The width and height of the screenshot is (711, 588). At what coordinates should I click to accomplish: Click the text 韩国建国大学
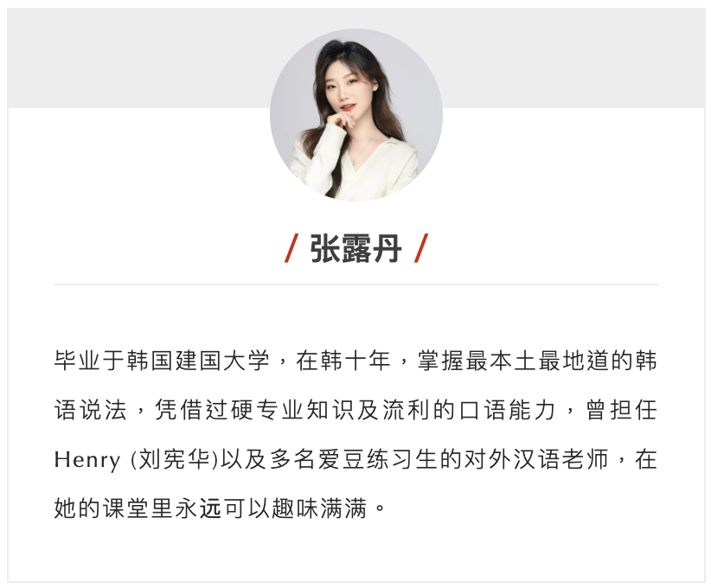pos(199,361)
